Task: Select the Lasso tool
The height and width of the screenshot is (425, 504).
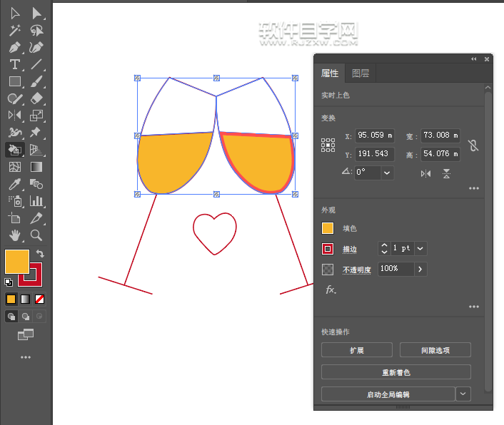Action: pos(36,31)
